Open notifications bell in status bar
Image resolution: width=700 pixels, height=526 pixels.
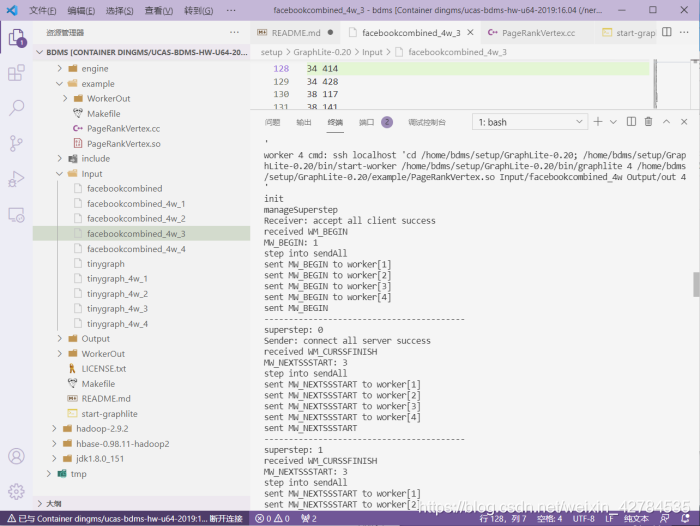[x=685, y=518]
